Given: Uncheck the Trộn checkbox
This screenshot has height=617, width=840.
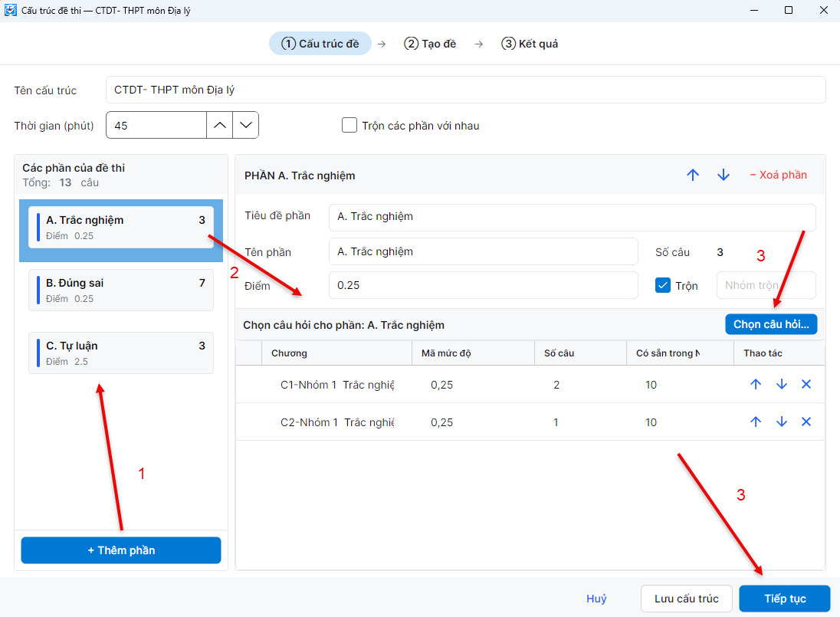Looking at the screenshot, I should (x=663, y=285).
